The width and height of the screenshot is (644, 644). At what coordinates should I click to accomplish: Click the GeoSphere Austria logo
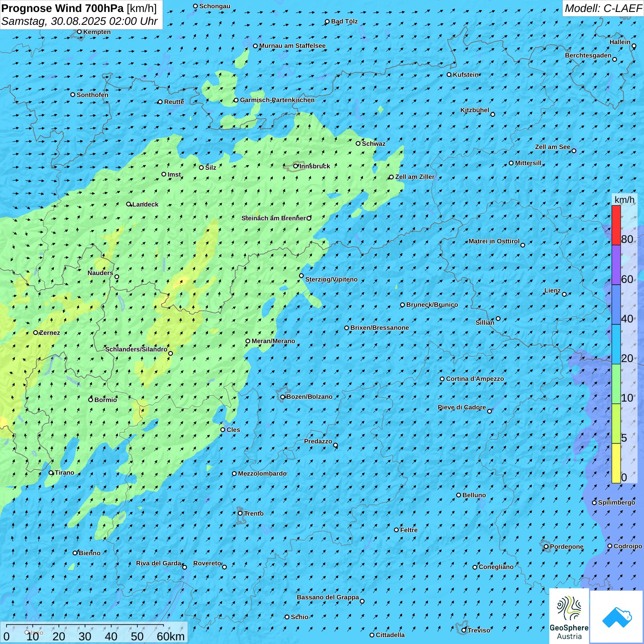(569, 615)
